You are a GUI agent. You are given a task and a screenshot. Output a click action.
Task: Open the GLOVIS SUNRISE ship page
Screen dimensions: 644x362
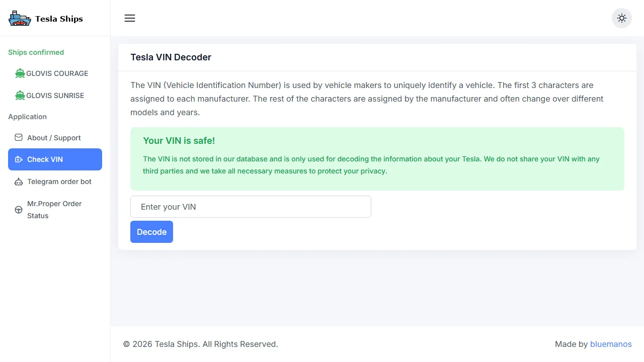point(55,96)
